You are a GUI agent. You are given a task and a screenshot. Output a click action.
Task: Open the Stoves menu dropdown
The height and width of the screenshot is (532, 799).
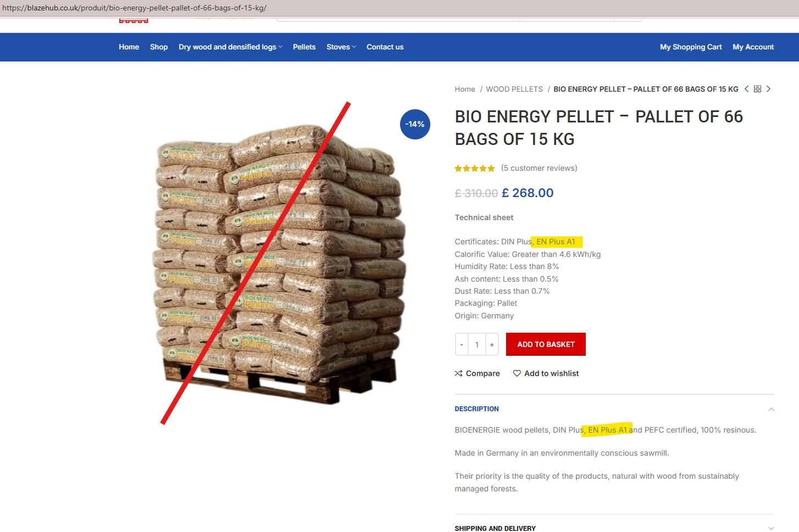[x=341, y=47]
